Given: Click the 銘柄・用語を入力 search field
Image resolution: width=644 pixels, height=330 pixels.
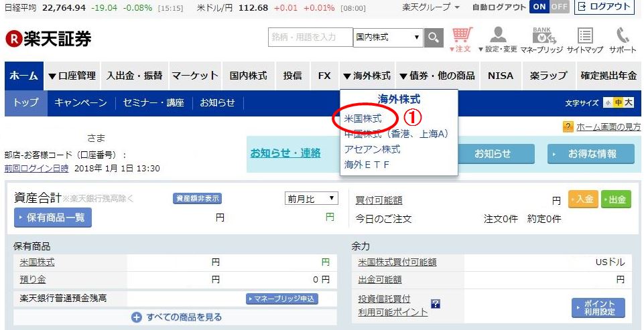Looking at the screenshot, I should (310, 37).
